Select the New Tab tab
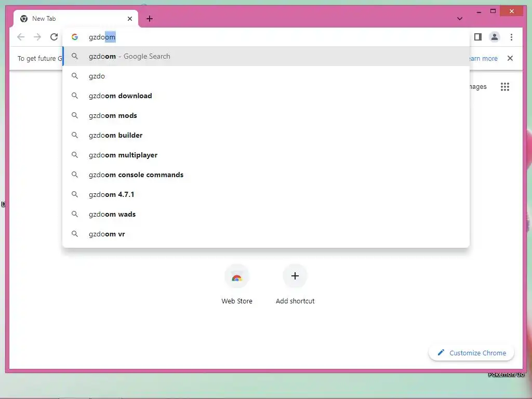The height and width of the screenshot is (399, 532). pos(75,19)
